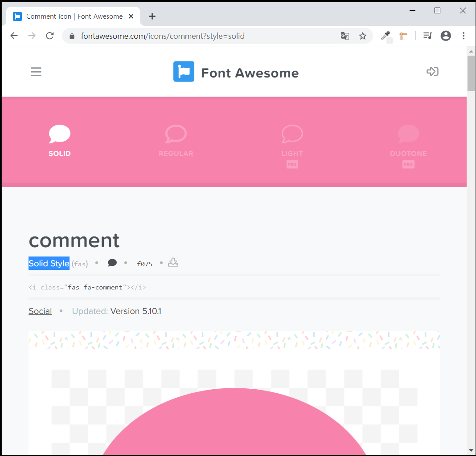Open the hamburger navigation menu
476x456 pixels.
pyautogui.click(x=36, y=72)
